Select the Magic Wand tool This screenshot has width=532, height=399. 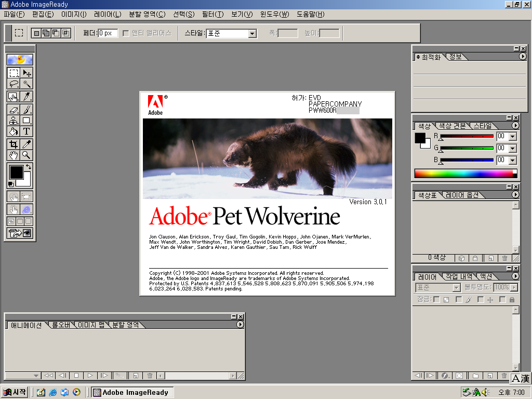(26, 84)
